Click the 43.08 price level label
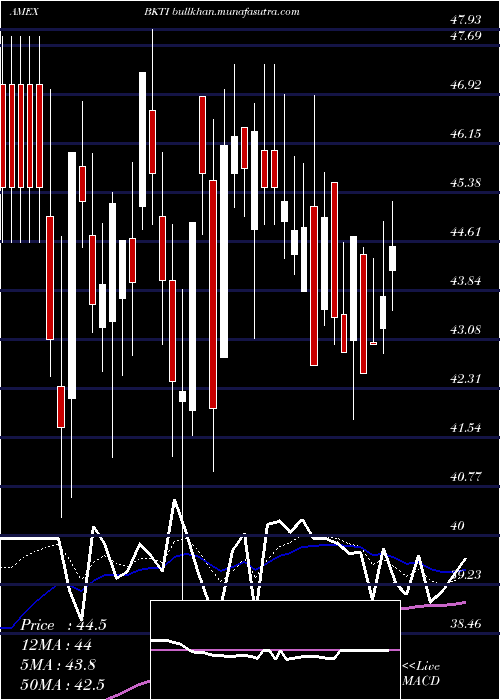500x700 pixels. [466, 330]
